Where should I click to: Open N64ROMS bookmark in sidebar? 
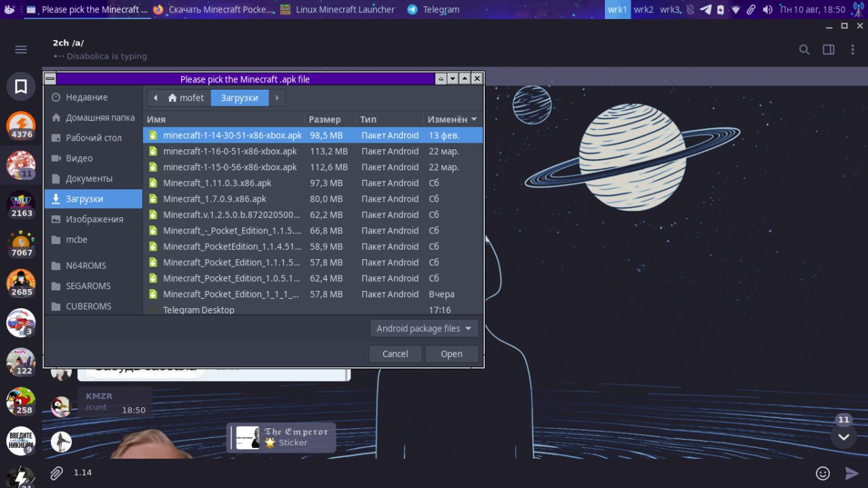(94, 265)
